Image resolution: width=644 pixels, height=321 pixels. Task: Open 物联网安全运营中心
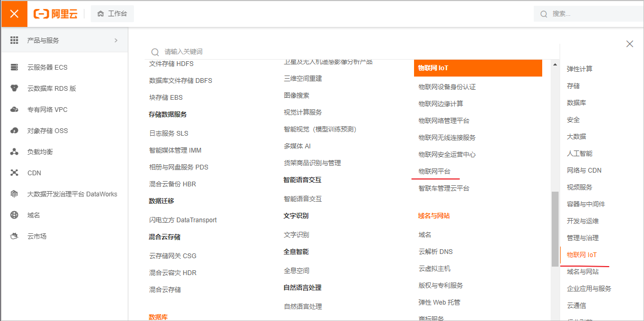tap(447, 154)
